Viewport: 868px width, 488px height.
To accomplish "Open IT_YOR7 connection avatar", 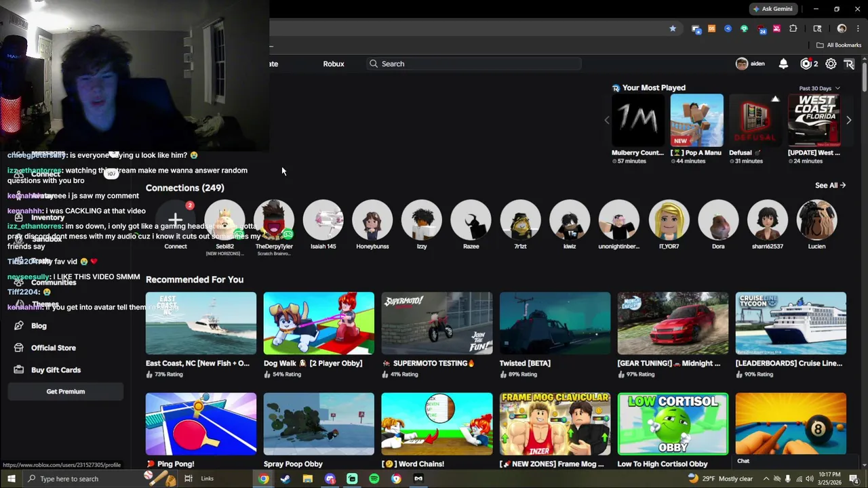I will [x=669, y=220].
